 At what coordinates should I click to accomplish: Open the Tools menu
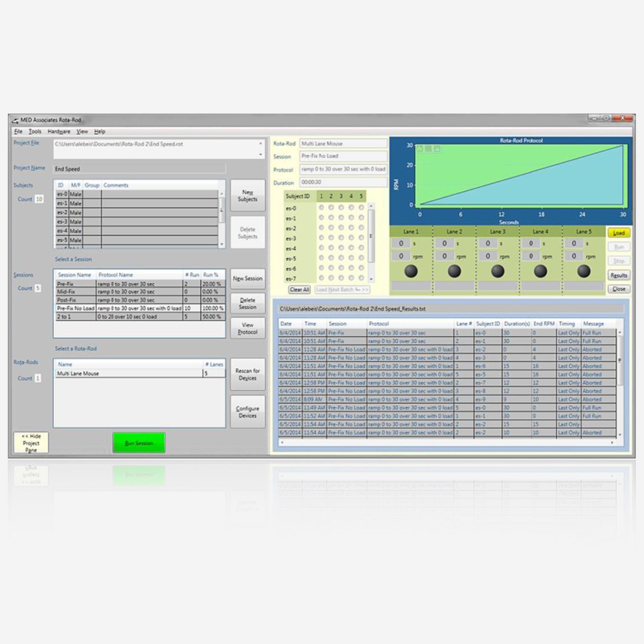[35, 132]
